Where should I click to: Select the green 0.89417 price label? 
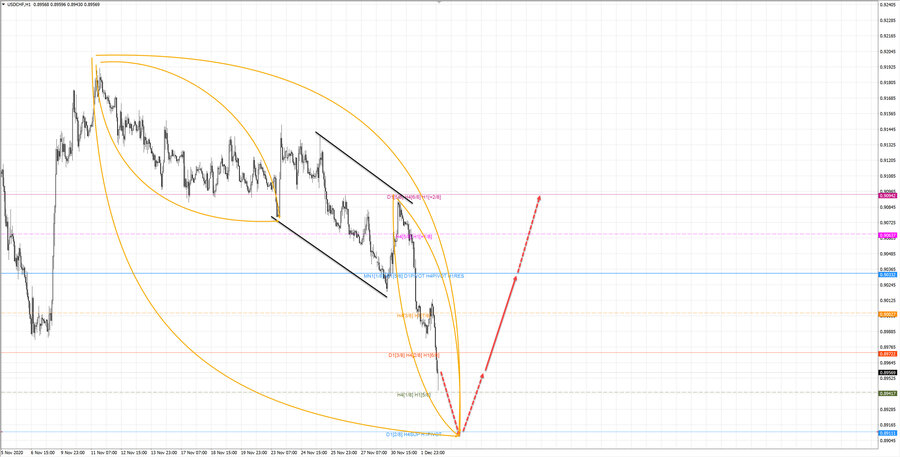point(887,393)
